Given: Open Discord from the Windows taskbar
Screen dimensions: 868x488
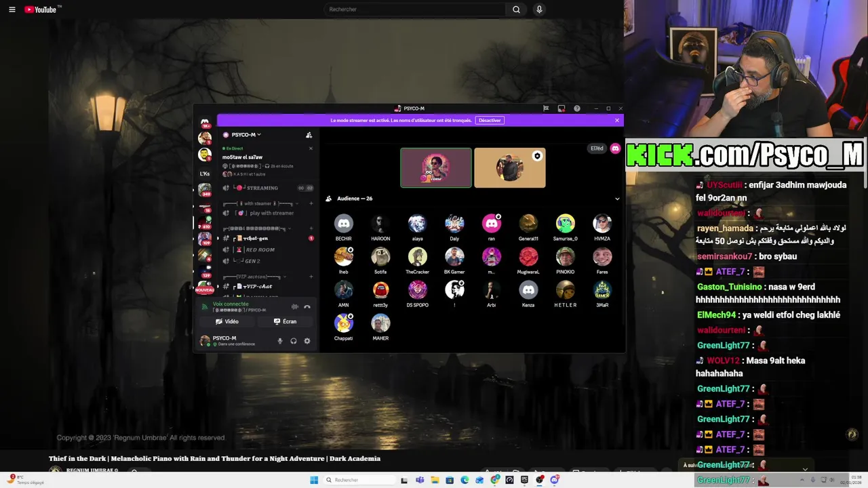Looking at the screenshot, I should click(x=555, y=480).
